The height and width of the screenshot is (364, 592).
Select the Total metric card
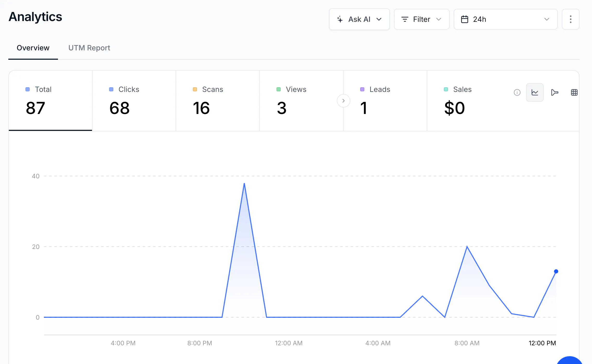pyautogui.click(x=50, y=101)
